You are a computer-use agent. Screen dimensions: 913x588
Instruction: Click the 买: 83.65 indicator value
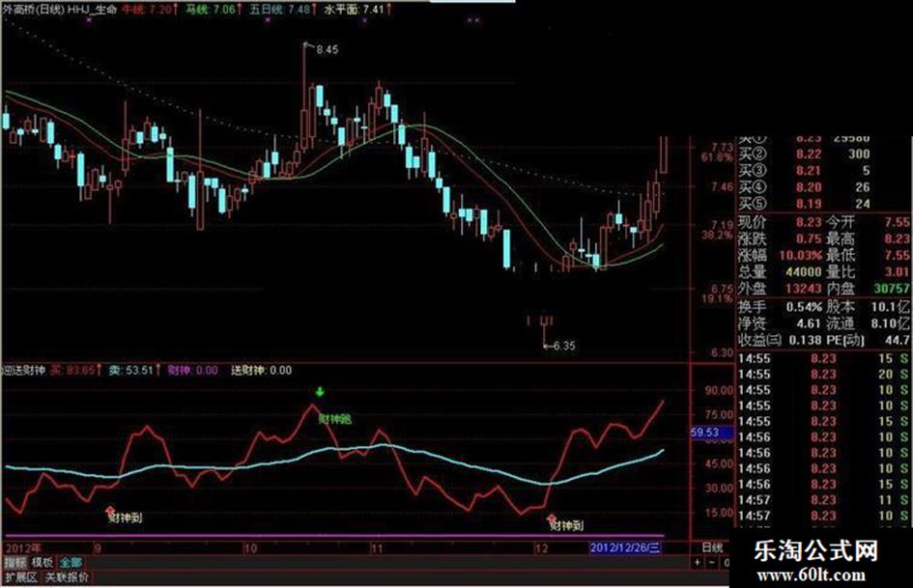click(74, 370)
